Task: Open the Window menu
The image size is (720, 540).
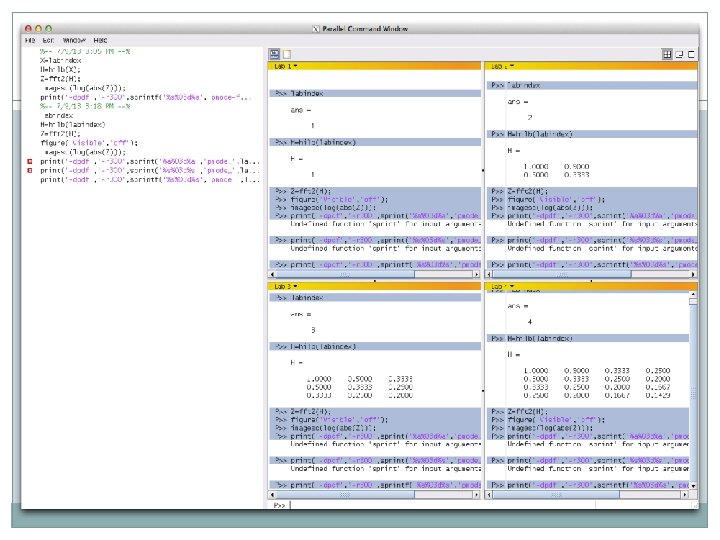Action: [74, 40]
